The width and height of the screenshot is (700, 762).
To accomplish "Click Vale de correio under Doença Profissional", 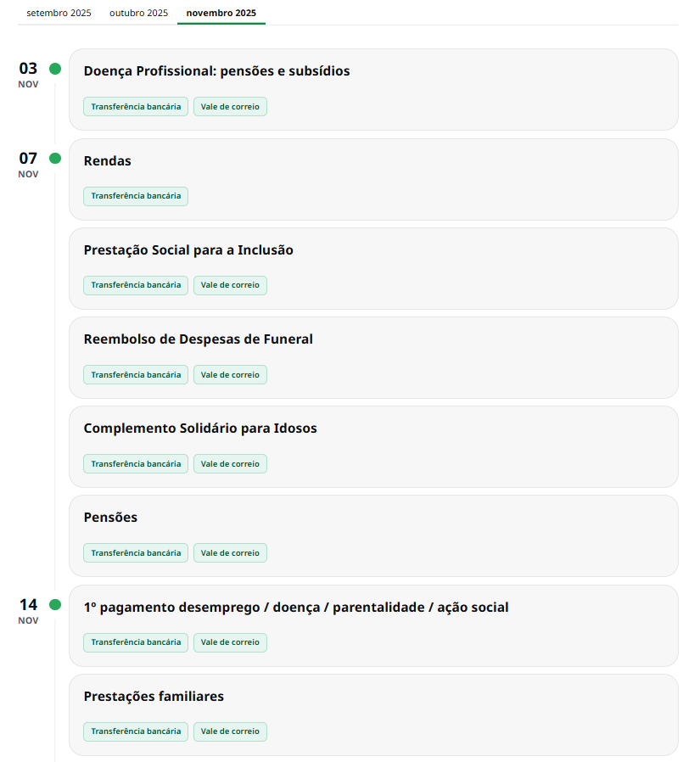I will click(x=230, y=107).
